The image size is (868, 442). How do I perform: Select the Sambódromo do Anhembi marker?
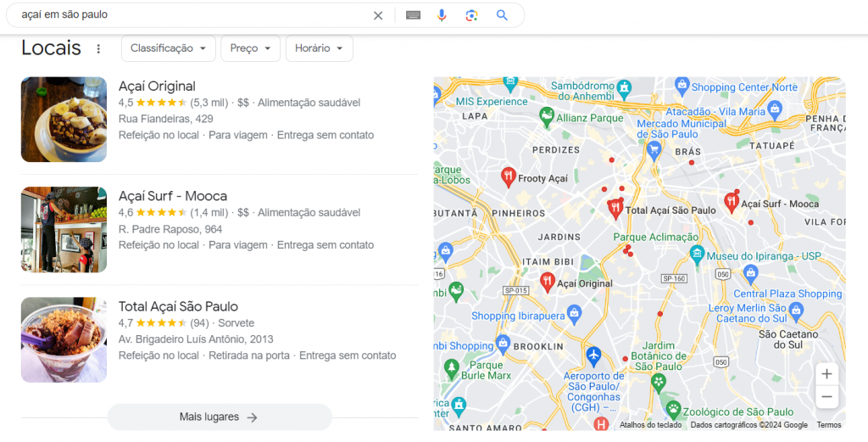[x=625, y=88]
